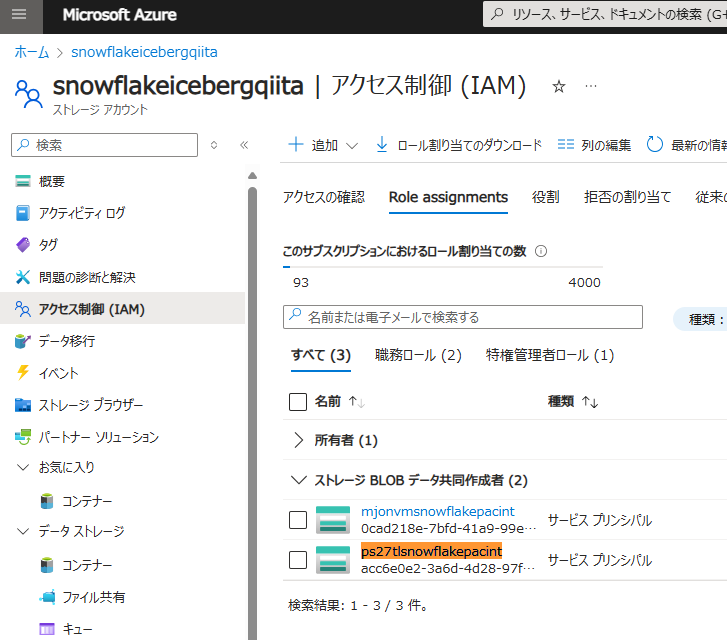Image resolution: width=727 pixels, height=640 pixels.
Task: Click the イベント lightning icon
Action: (x=23, y=372)
